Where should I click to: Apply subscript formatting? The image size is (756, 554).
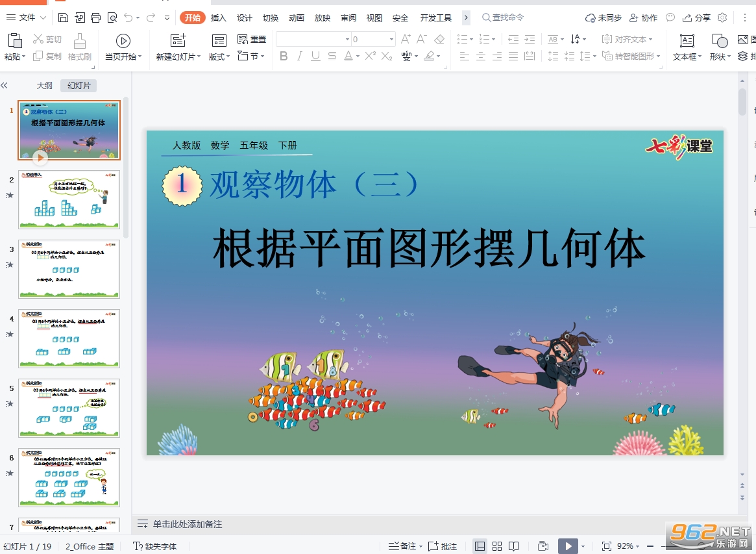point(387,56)
